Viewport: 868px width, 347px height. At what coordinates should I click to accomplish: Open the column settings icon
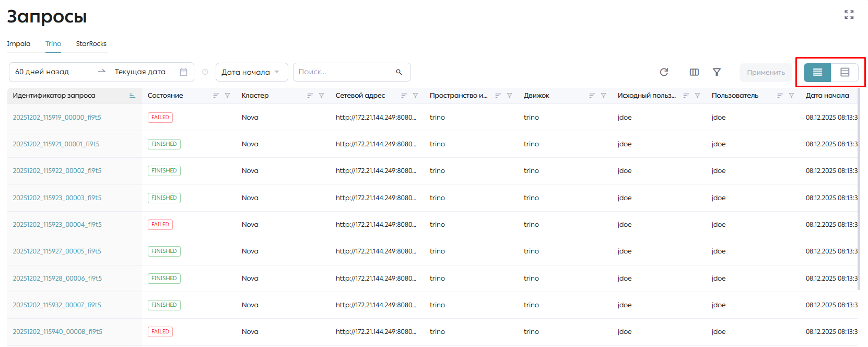click(694, 72)
